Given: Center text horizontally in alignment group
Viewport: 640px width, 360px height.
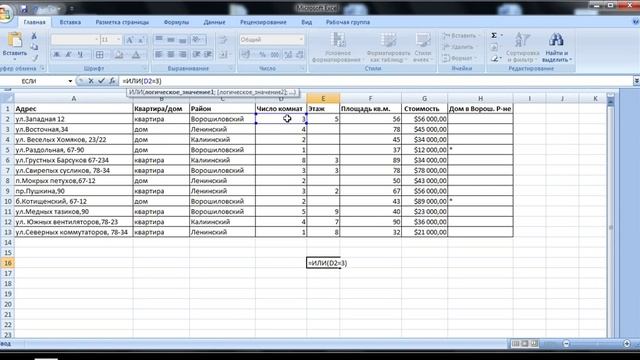Looking at the screenshot, I should point(171,54).
